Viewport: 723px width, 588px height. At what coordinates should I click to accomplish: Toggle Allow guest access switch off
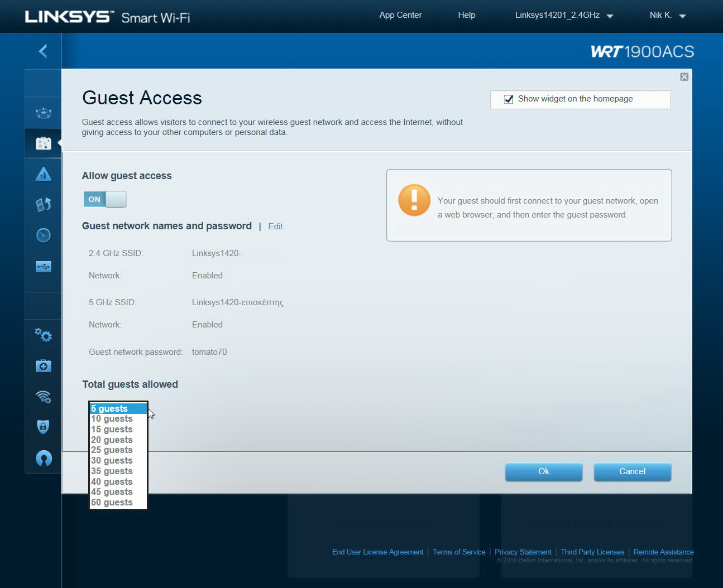(x=105, y=199)
